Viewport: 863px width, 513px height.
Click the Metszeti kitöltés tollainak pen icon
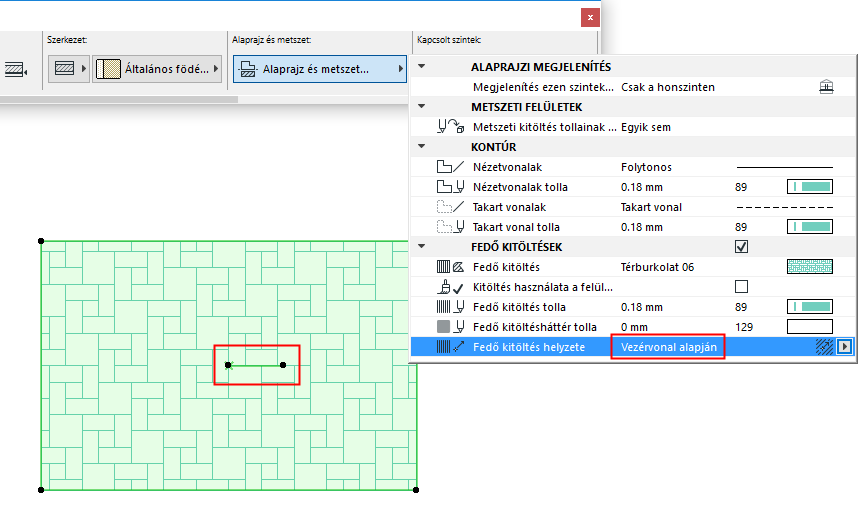(x=450, y=127)
